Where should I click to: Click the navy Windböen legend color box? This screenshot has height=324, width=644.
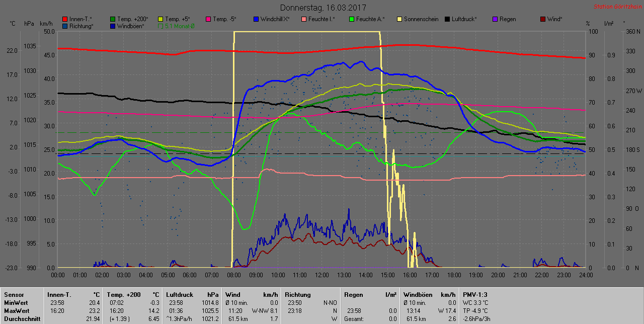[113, 26]
